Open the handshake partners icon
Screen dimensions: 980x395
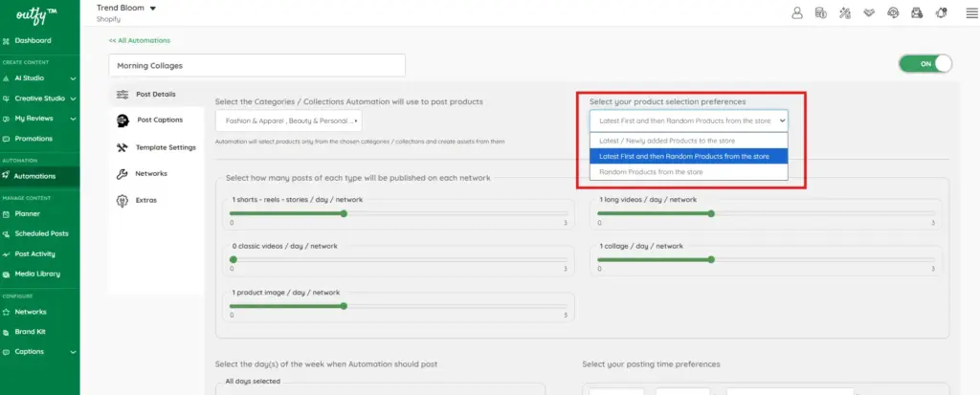pos(869,13)
